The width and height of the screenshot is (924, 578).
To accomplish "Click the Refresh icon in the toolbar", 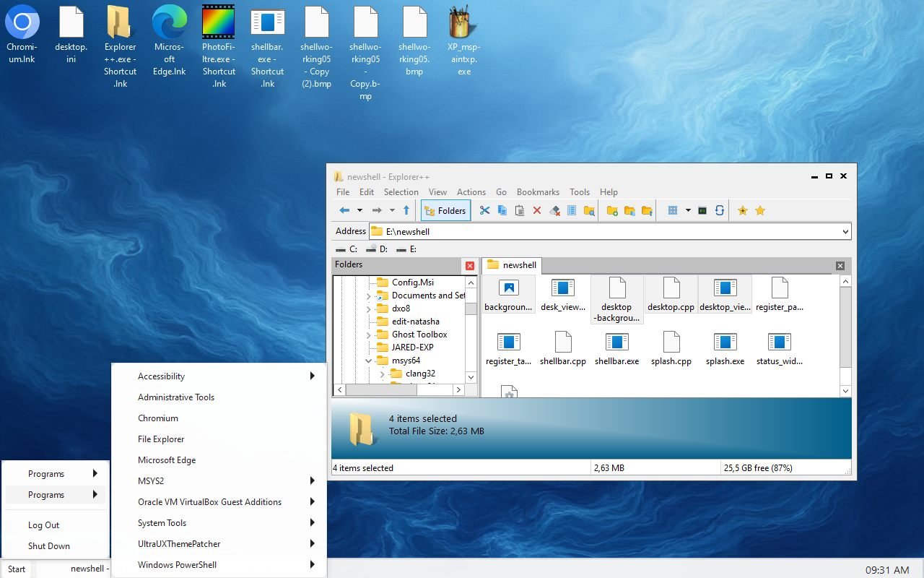I will coord(720,210).
